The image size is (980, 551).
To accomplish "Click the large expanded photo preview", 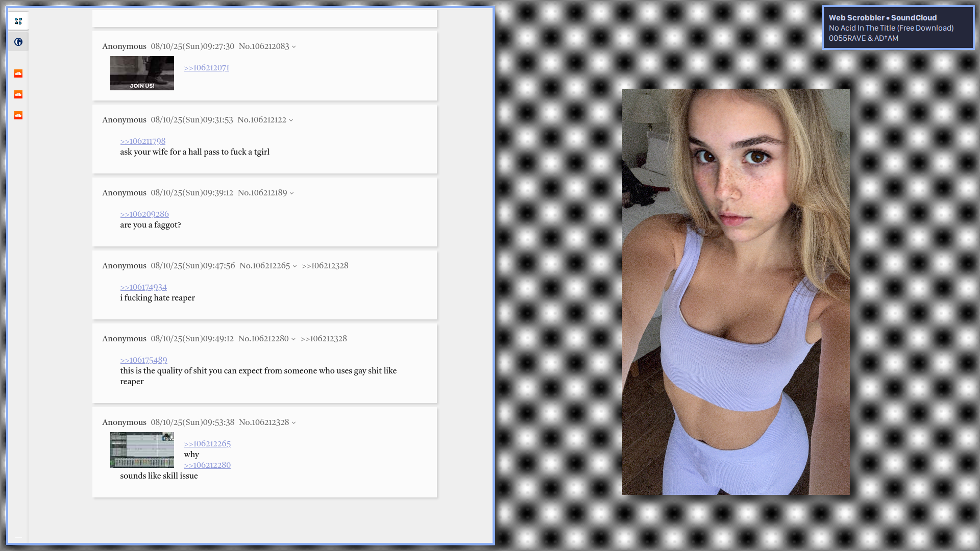I will (736, 292).
